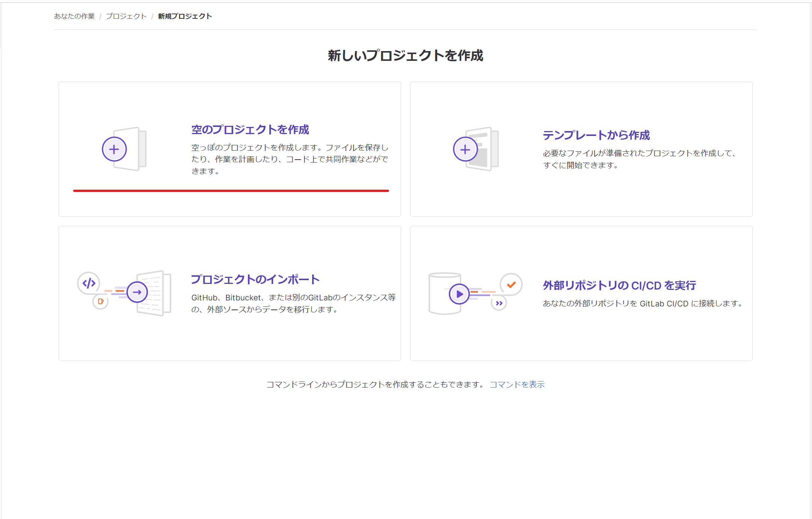The height and width of the screenshot is (519, 812).
Task: Go to あなたの作業 breadcrumb
Action: (74, 16)
